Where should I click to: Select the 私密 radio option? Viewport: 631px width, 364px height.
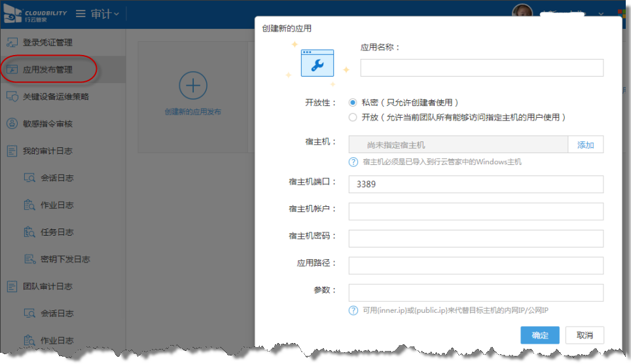click(x=353, y=103)
